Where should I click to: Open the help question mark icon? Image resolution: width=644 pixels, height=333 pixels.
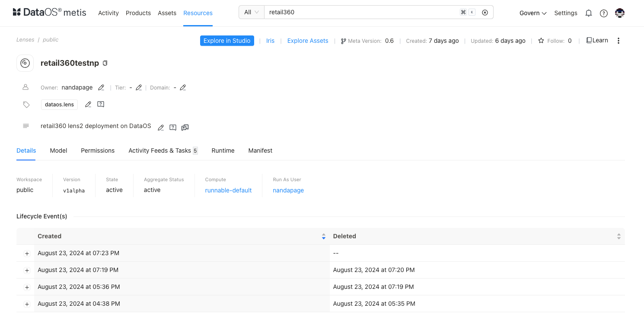point(604,13)
